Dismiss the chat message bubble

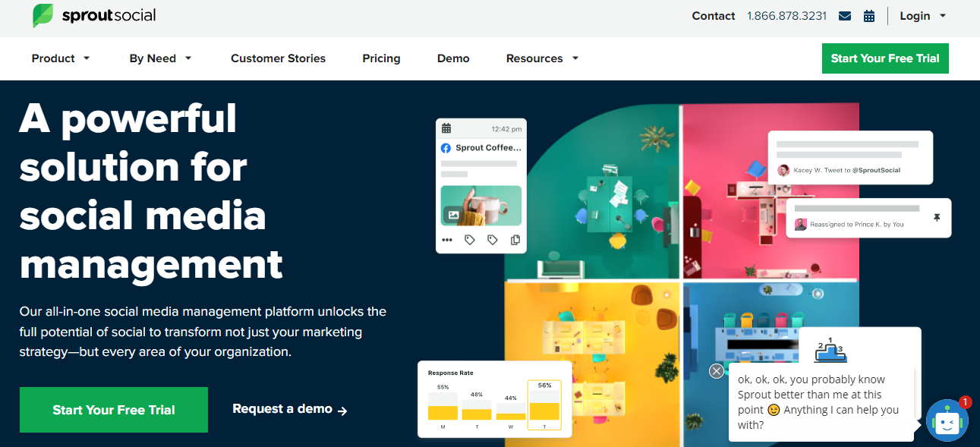point(717,370)
